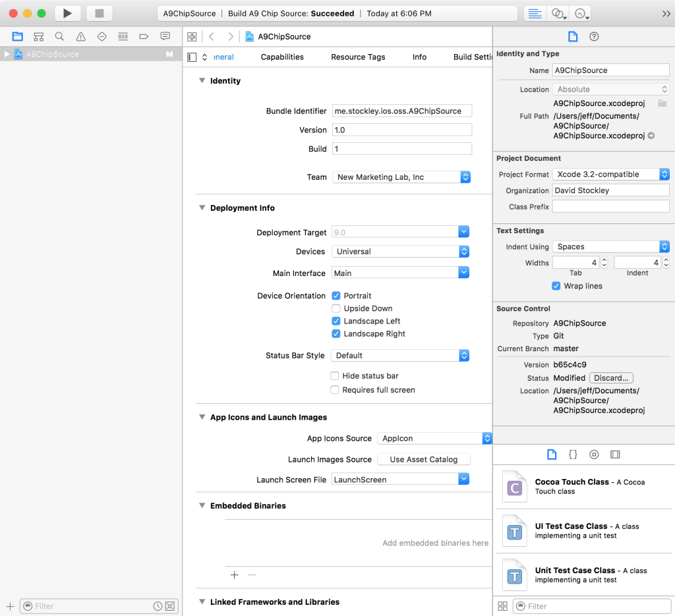Expand the A9ChipSource project tree
Screen dimensions: 675x616
coord(7,54)
